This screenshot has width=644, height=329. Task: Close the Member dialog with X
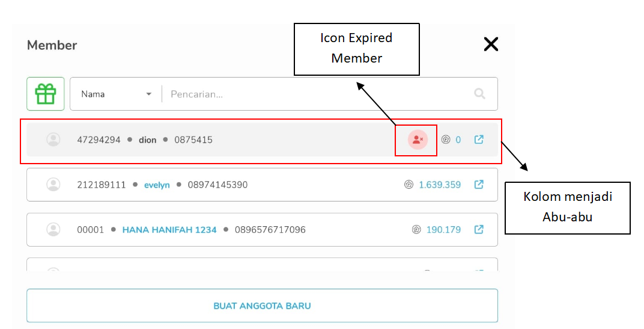point(491,44)
